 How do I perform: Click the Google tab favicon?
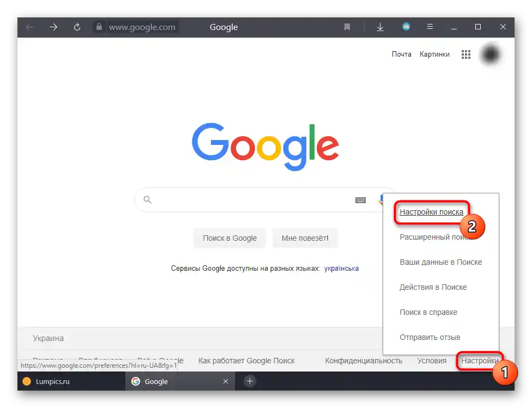click(x=136, y=381)
